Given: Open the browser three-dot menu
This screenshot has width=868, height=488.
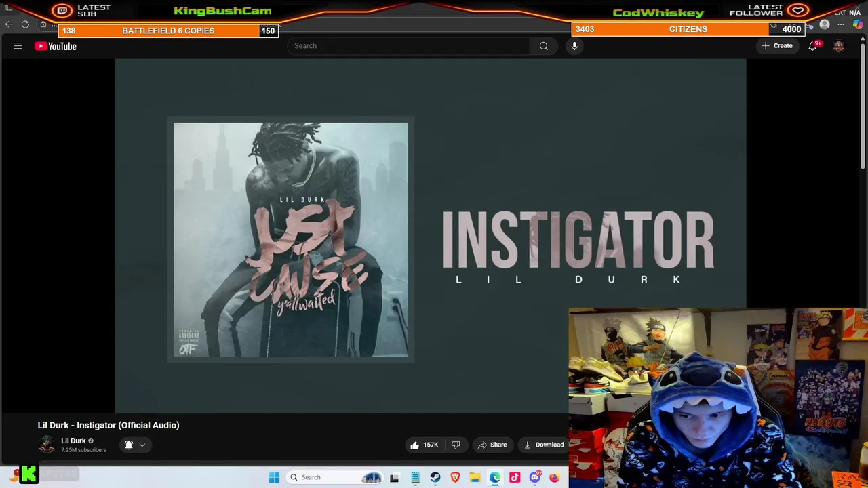Looking at the screenshot, I should pos(841,24).
